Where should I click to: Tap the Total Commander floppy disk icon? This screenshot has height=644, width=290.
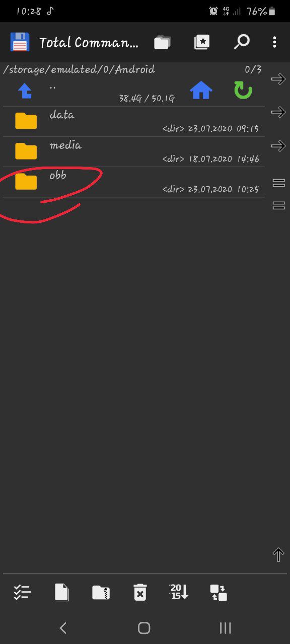coord(20,42)
